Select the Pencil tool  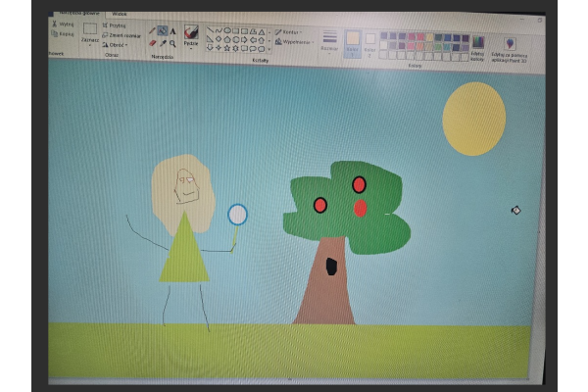tap(152, 30)
